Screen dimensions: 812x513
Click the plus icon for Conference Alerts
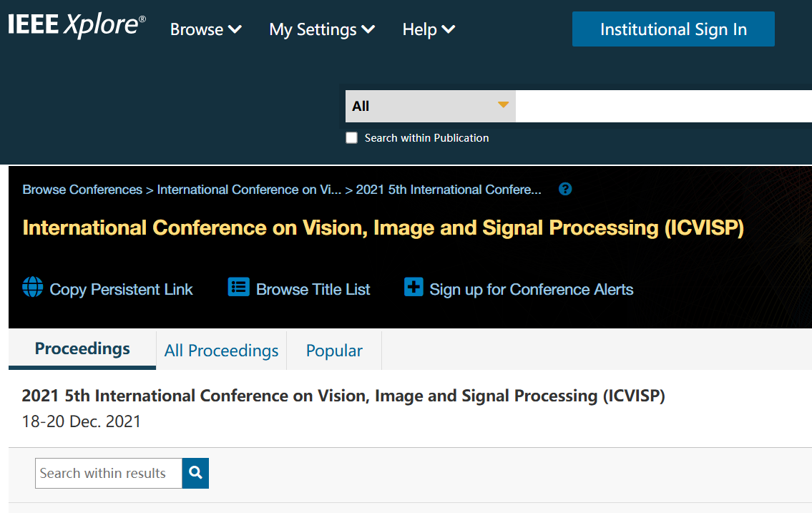click(x=414, y=288)
